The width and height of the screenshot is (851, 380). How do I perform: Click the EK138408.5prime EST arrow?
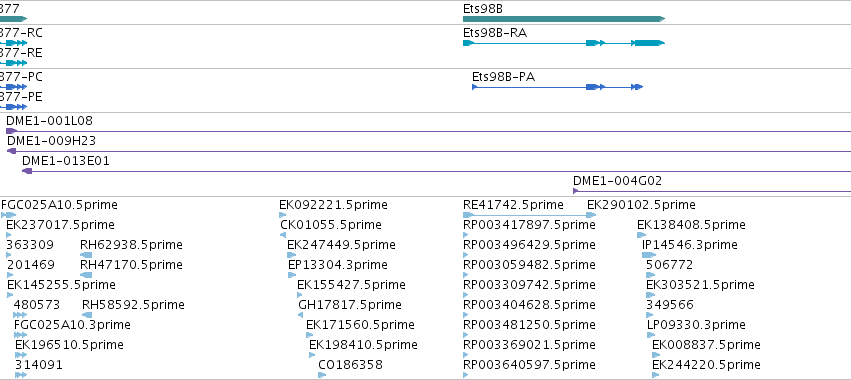click(642, 235)
